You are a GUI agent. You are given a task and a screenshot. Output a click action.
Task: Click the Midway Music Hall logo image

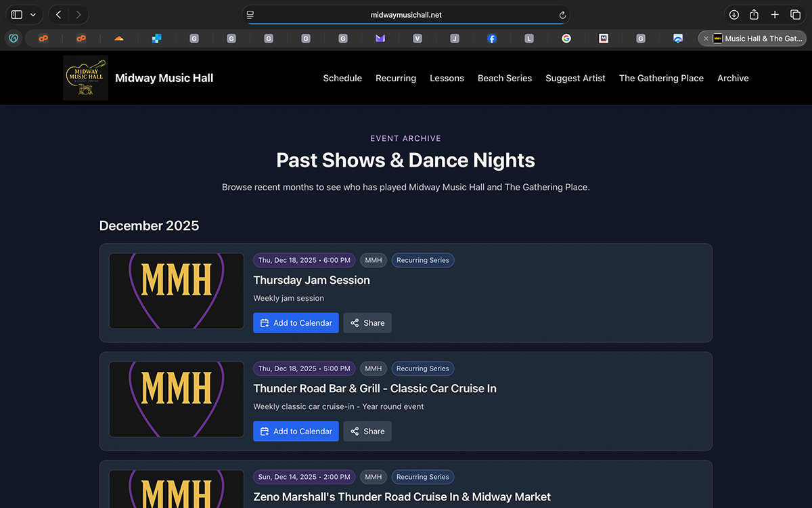pyautogui.click(x=85, y=78)
